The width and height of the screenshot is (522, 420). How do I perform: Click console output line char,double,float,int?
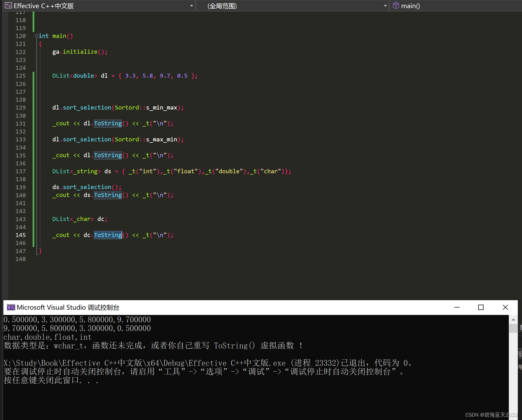pyautogui.click(x=47, y=337)
